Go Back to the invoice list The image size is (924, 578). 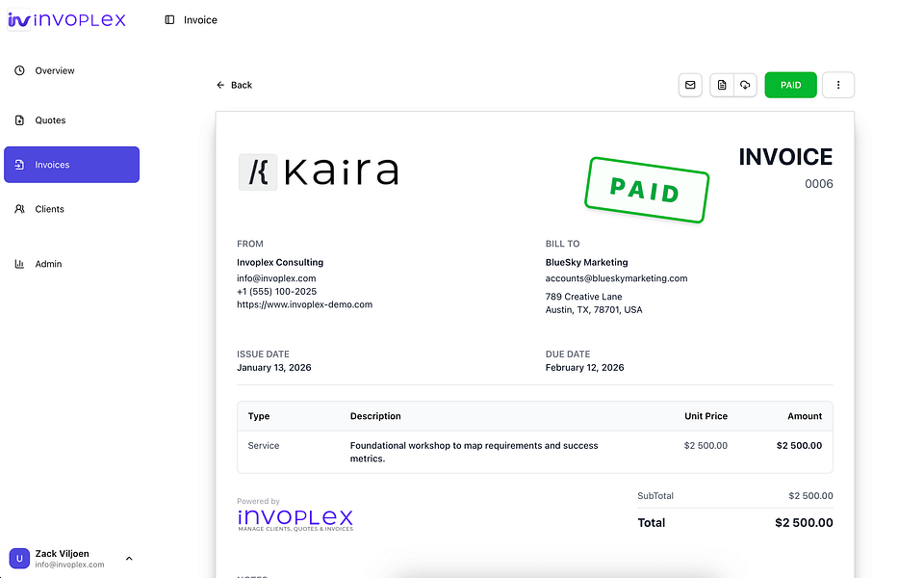(234, 85)
